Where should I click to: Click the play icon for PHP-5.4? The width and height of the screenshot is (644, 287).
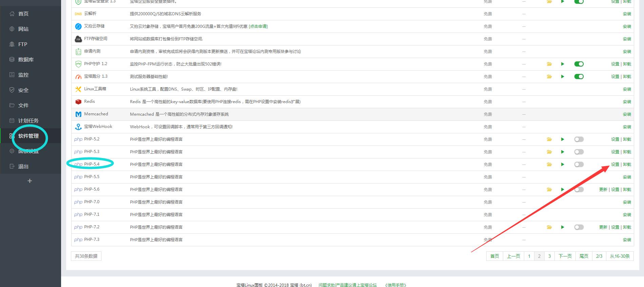(562, 165)
